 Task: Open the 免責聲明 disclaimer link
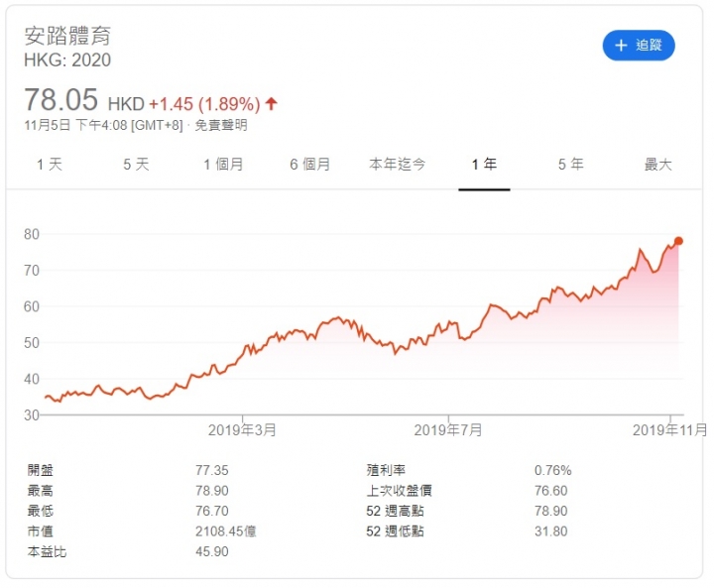221,125
